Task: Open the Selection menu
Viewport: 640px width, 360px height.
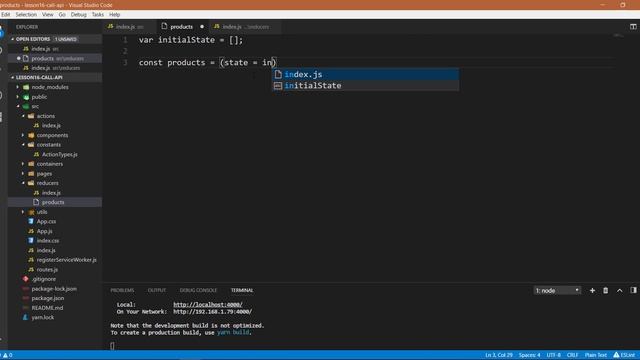Action: (x=26, y=14)
